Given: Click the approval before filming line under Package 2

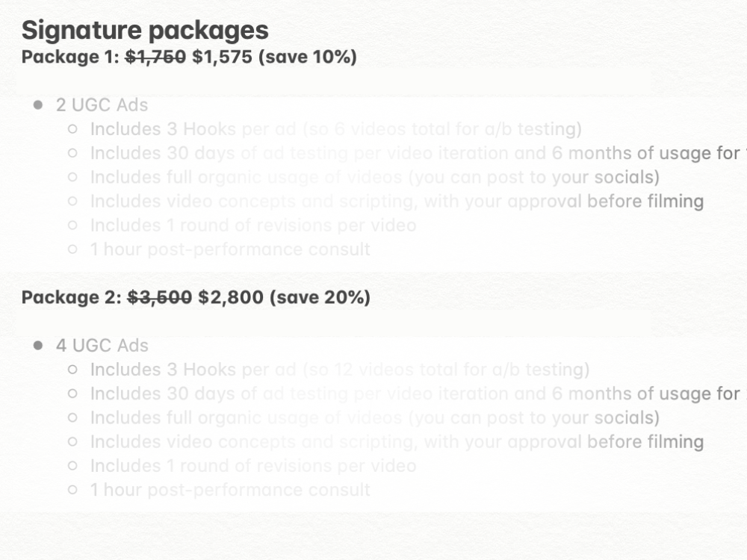Looking at the screenshot, I should point(397,442).
